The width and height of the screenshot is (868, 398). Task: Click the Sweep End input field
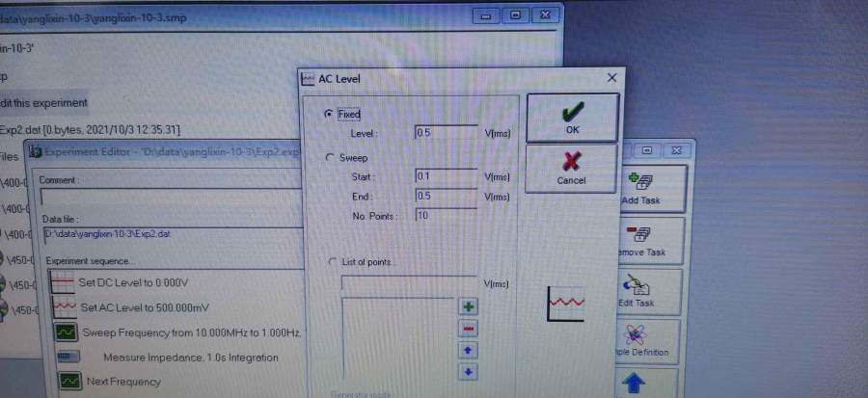pos(447,196)
